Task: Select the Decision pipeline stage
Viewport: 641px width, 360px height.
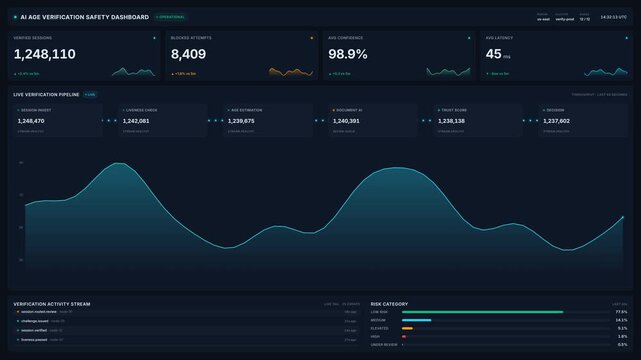Action: point(583,120)
